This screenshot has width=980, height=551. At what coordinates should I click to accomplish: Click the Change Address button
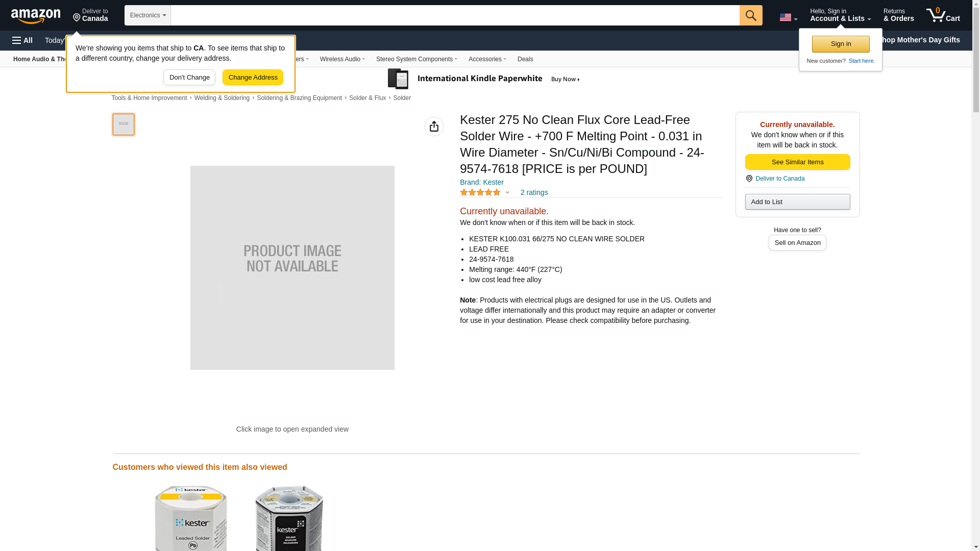click(253, 78)
